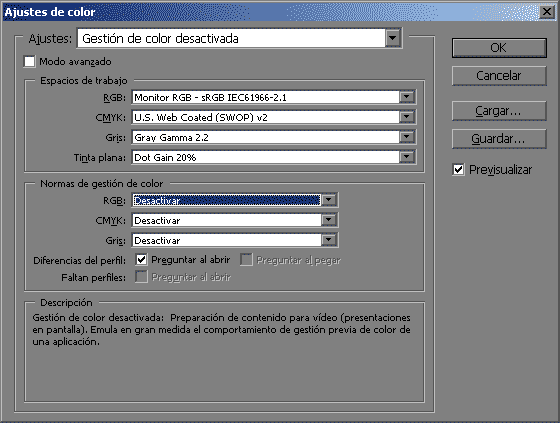Toggle the Previsualizar checkbox
The width and height of the screenshot is (560, 423).
coord(459,169)
